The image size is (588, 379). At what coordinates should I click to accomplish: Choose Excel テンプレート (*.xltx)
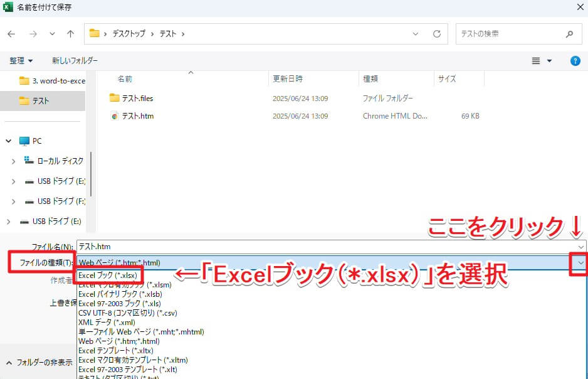116,351
